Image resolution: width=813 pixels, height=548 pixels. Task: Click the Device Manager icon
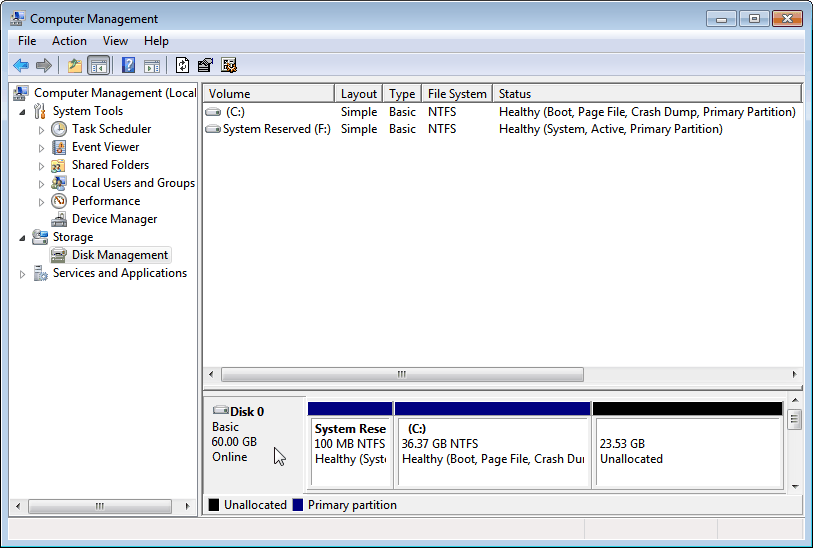tap(59, 219)
